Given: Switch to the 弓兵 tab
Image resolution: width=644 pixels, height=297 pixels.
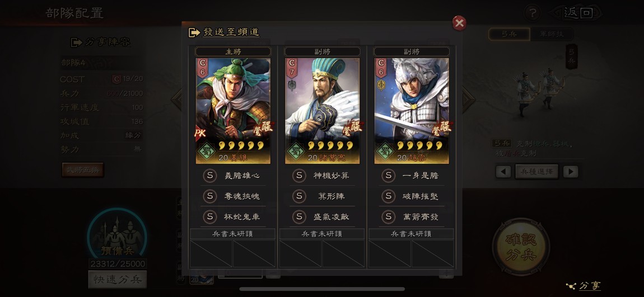Looking at the screenshot, I should 509,35.
